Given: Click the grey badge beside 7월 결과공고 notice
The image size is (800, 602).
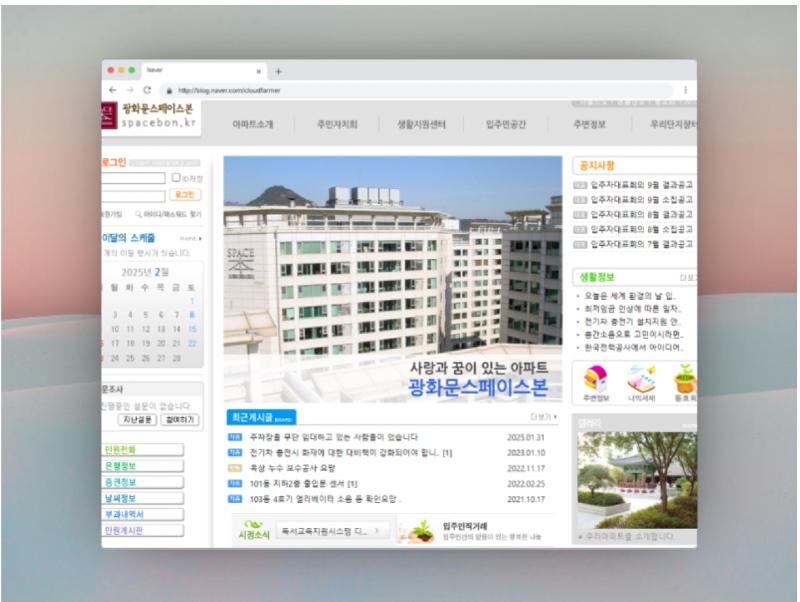Looking at the screenshot, I should (580, 245).
